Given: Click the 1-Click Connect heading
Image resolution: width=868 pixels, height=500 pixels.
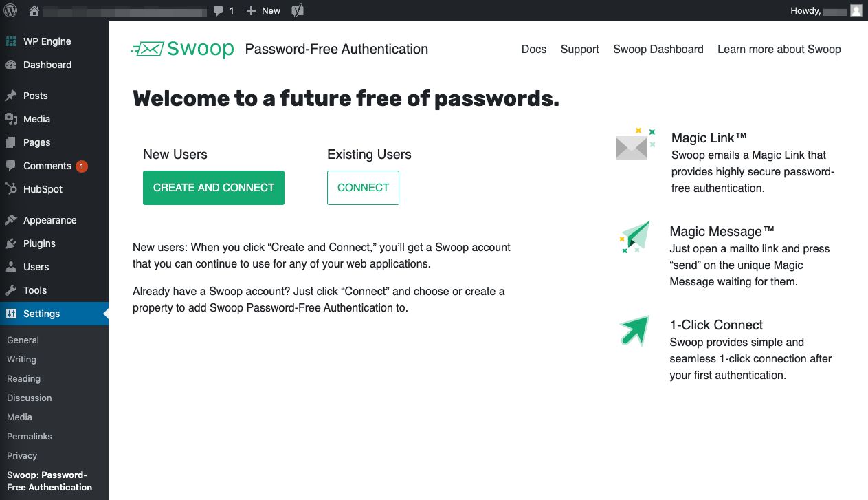Looking at the screenshot, I should coord(717,325).
